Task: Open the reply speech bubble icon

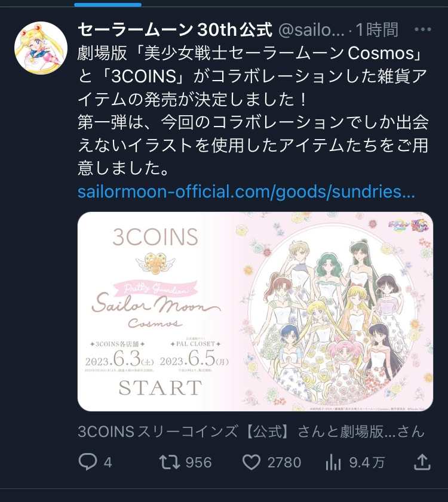Action: pyautogui.click(x=87, y=462)
